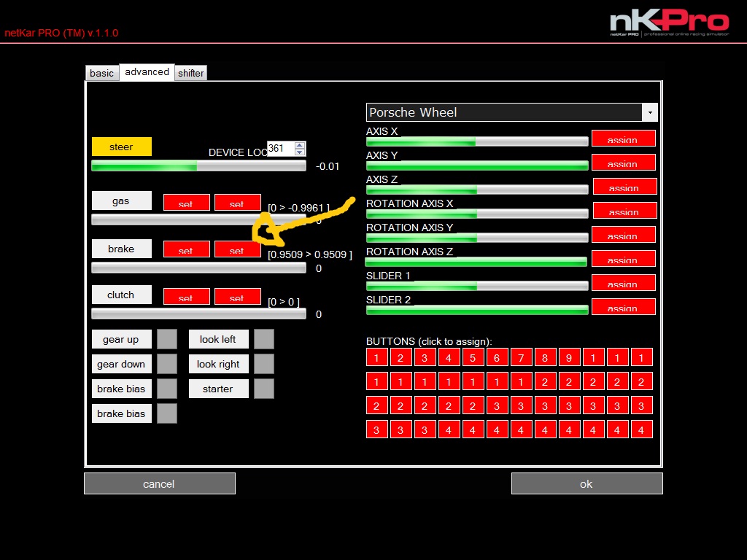The width and height of the screenshot is (747, 560).
Task: Decrease DEVICE LOCK with the down spinner arrow
Action: point(300,152)
